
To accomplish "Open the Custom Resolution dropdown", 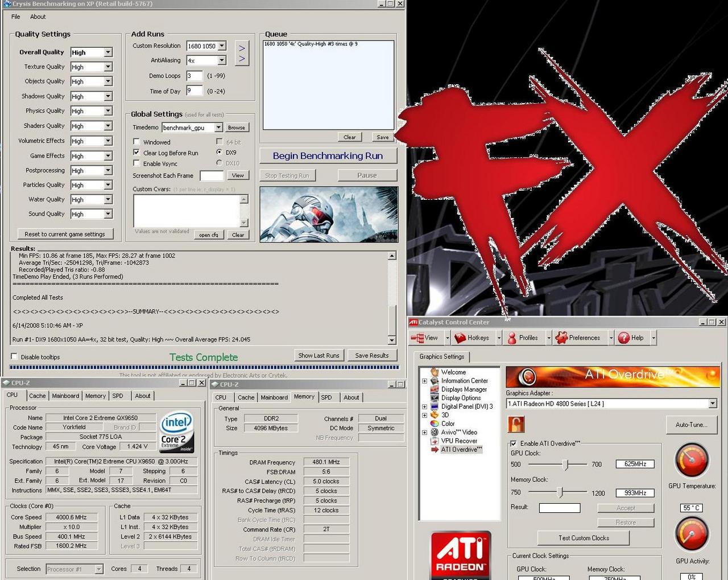I will [222, 46].
